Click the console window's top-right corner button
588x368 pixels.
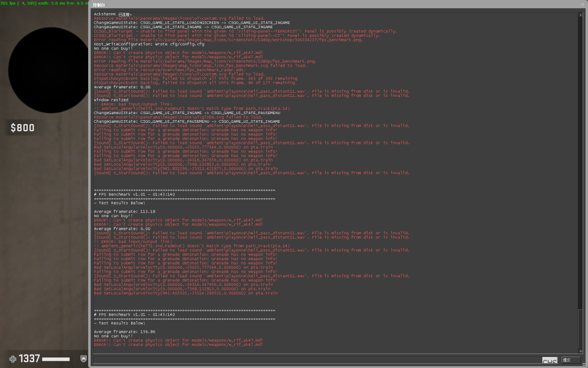[582, 4]
